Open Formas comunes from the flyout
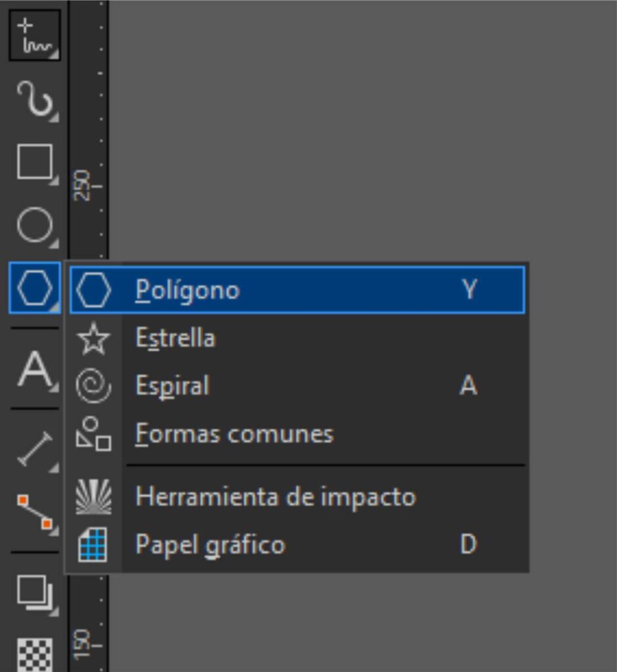617x672 pixels. (234, 434)
